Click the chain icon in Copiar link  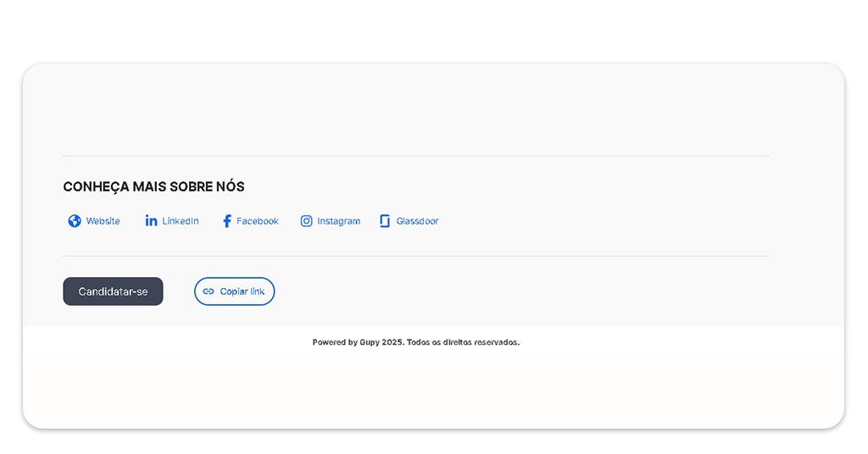[x=209, y=291]
